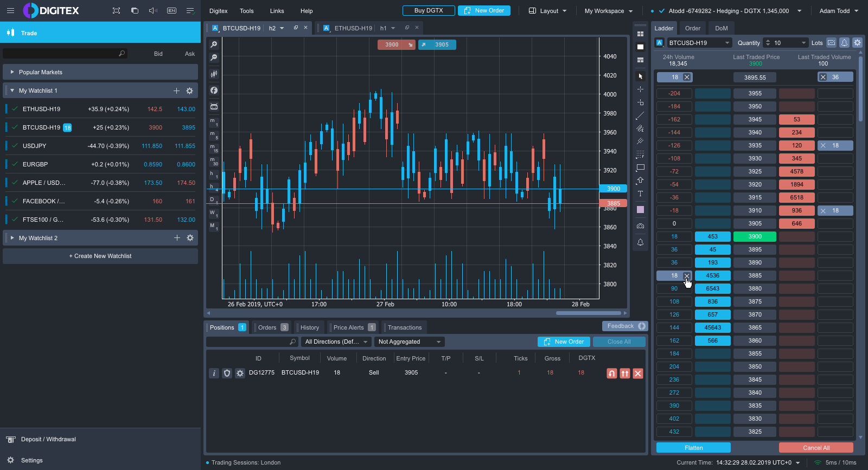
Task: Select the arrow pointer tool
Action: point(640,76)
